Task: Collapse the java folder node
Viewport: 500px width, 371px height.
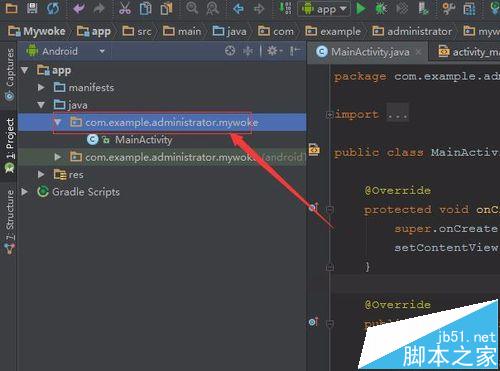Action: click(x=41, y=105)
